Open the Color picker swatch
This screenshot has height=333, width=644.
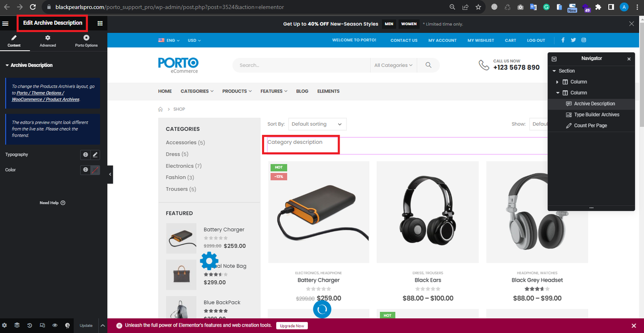[95, 170]
